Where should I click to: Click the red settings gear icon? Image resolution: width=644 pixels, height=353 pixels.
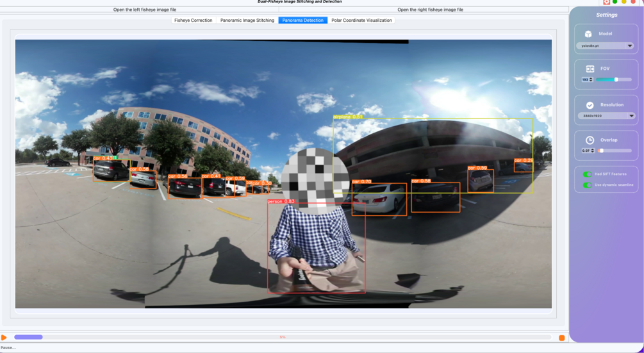(x=606, y=2)
